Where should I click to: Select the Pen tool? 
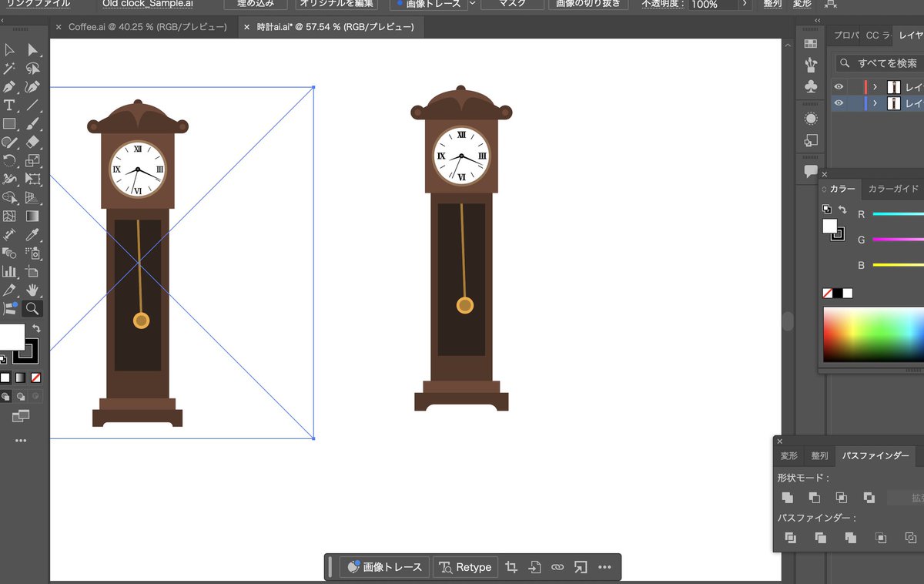click(x=9, y=87)
